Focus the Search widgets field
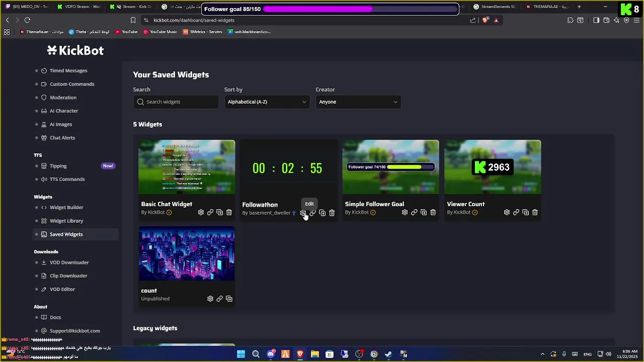This screenshot has height=362, width=644. (x=176, y=102)
